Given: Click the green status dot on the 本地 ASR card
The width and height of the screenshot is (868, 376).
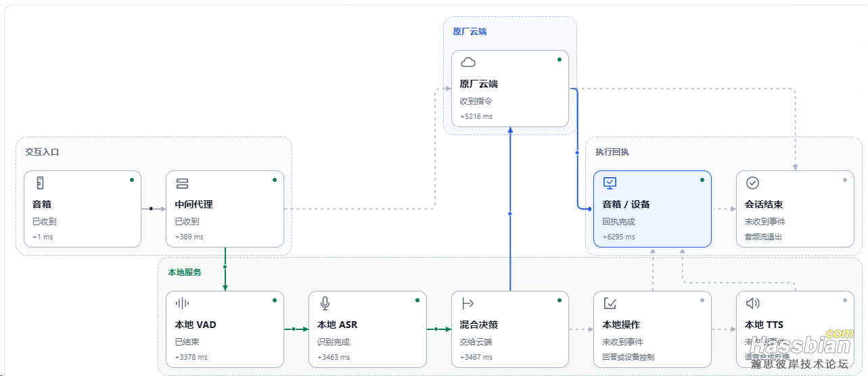Looking at the screenshot, I should [417, 300].
